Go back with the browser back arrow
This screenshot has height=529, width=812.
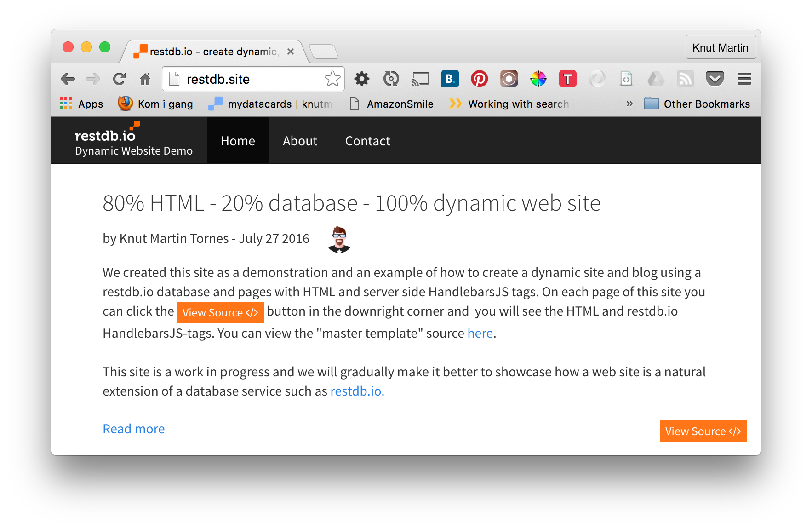click(x=68, y=79)
